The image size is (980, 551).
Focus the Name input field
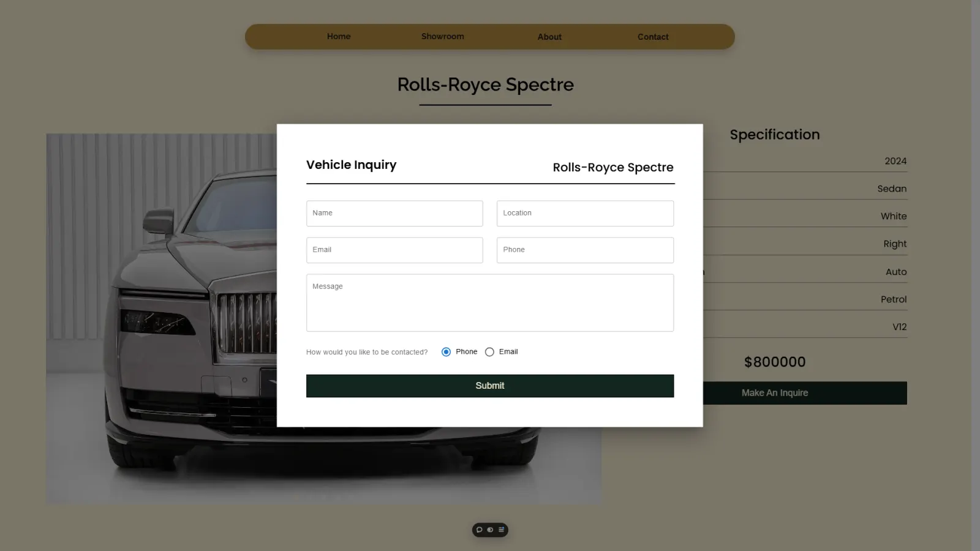(x=394, y=213)
